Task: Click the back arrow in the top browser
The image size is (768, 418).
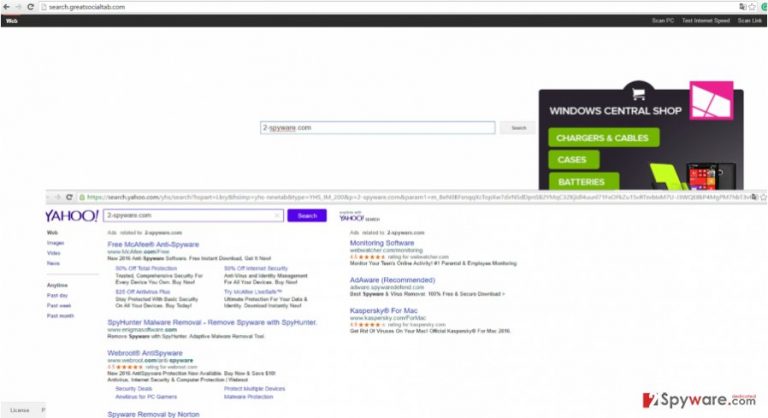Action: point(6,7)
